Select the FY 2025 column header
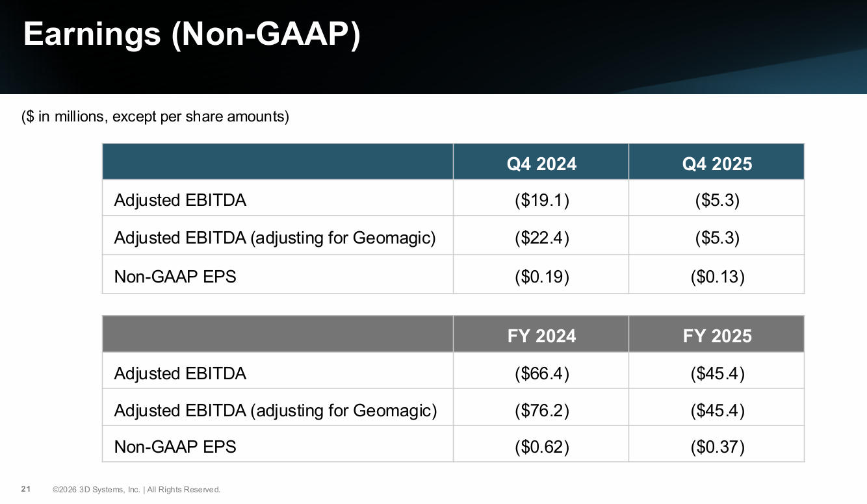This screenshot has height=504, width=867. click(717, 336)
